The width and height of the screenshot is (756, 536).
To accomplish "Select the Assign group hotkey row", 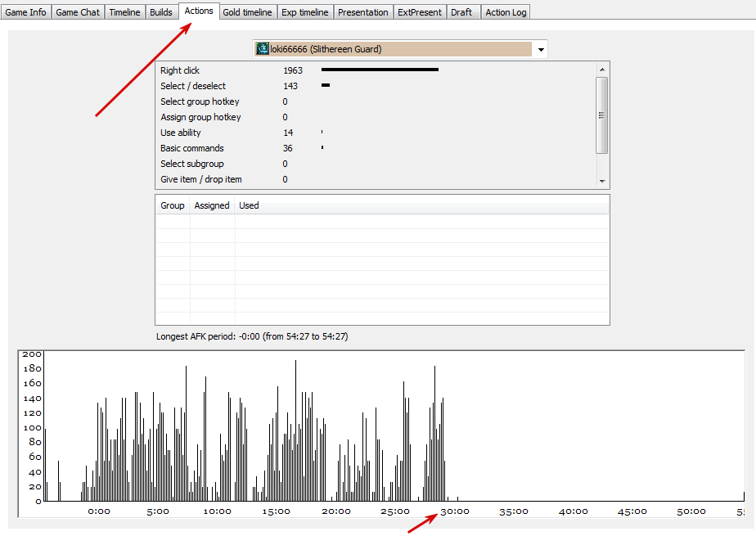I will 375,117.
